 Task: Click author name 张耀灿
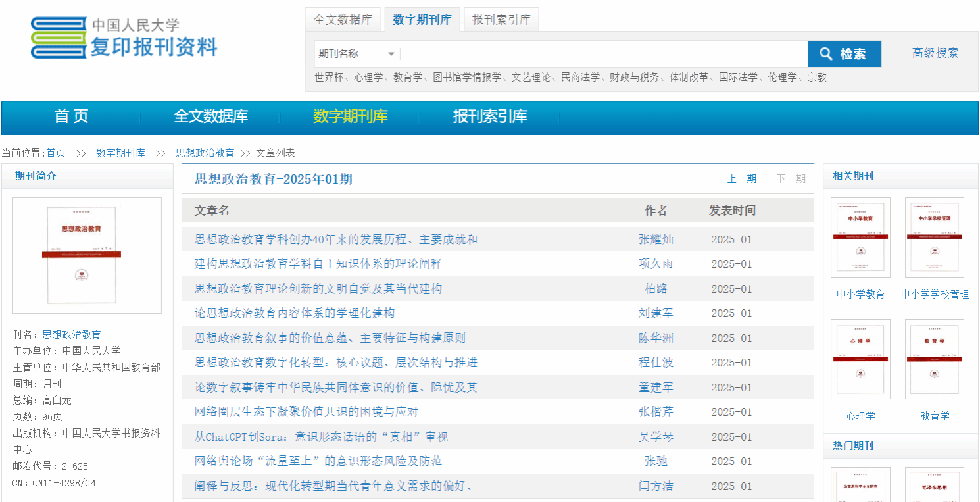tap(656, 239)
